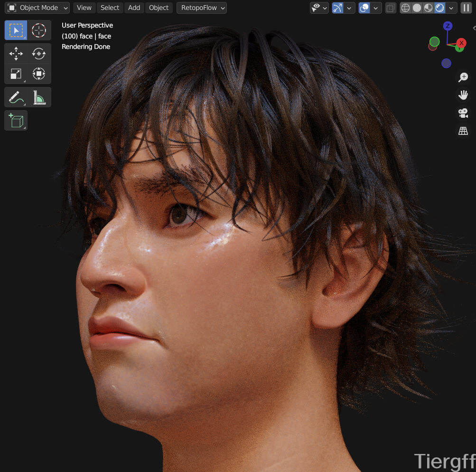Choose the Rotate tool
Viewport: 476px width, 472px height.
click(x=39, y=54)
